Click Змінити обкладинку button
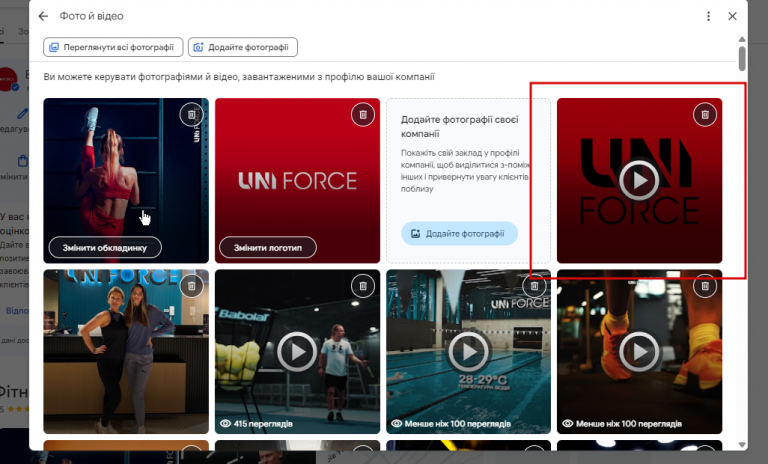The width and height of the screenshot is (768, 464). (105, 247)
